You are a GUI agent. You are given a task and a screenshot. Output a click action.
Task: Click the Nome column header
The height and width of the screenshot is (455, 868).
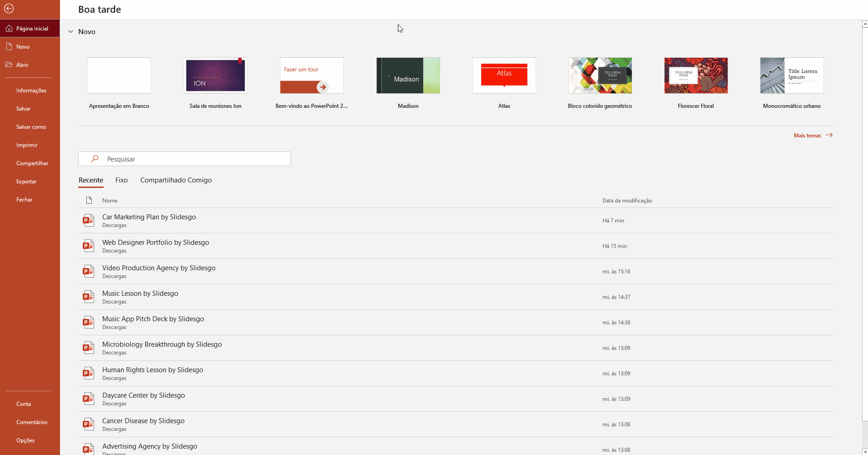coord(110,201)
